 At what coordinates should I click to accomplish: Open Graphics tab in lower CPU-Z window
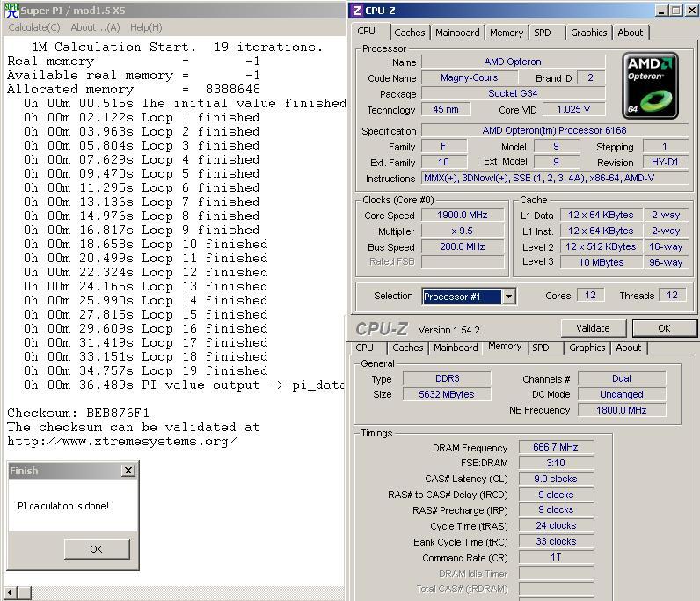click(587, 348)
